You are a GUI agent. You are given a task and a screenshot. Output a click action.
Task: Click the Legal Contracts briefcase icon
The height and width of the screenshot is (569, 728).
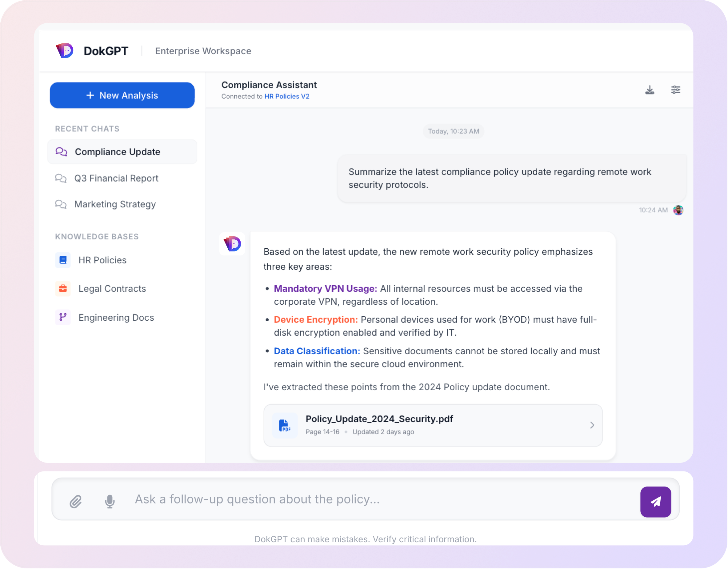tap(63, 289)
